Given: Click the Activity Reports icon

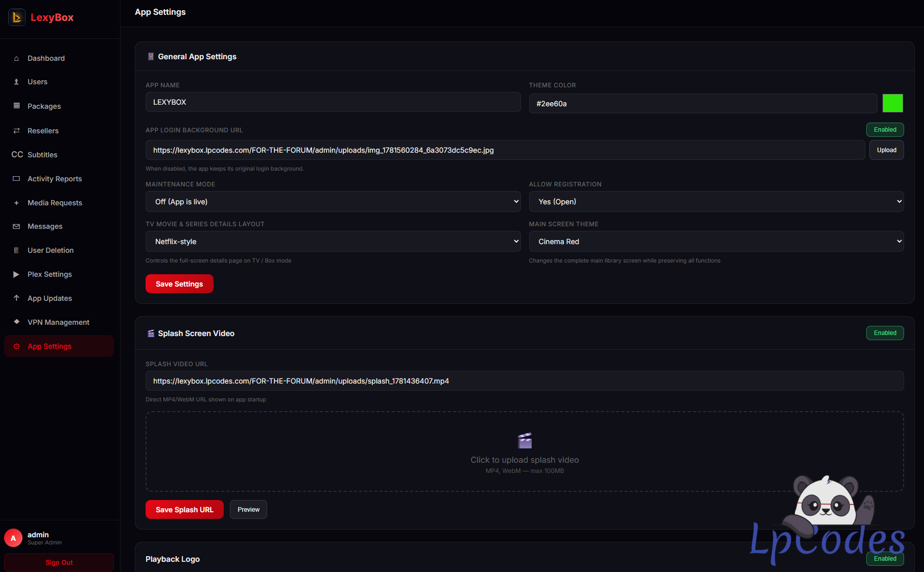Looking at the screenshot, I should 16,179.
